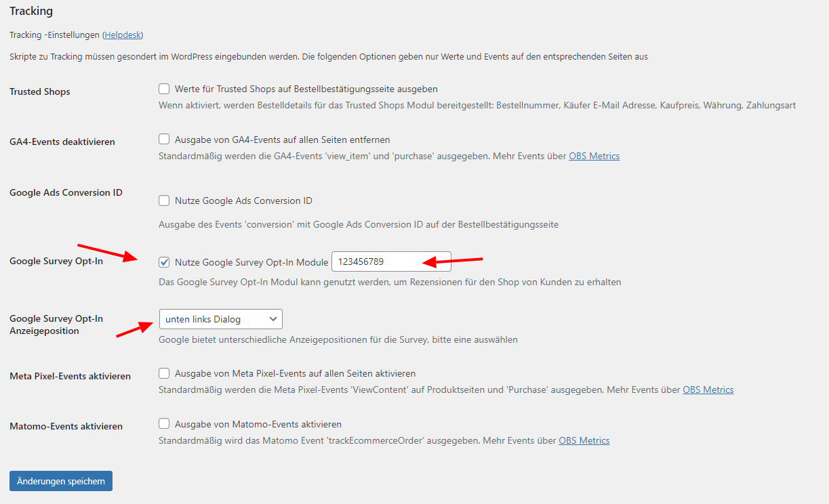This screenshot has width=829, height=504.
Task: Enable Nutze Google Ads Conversion ID
Action: pos(164,201)
